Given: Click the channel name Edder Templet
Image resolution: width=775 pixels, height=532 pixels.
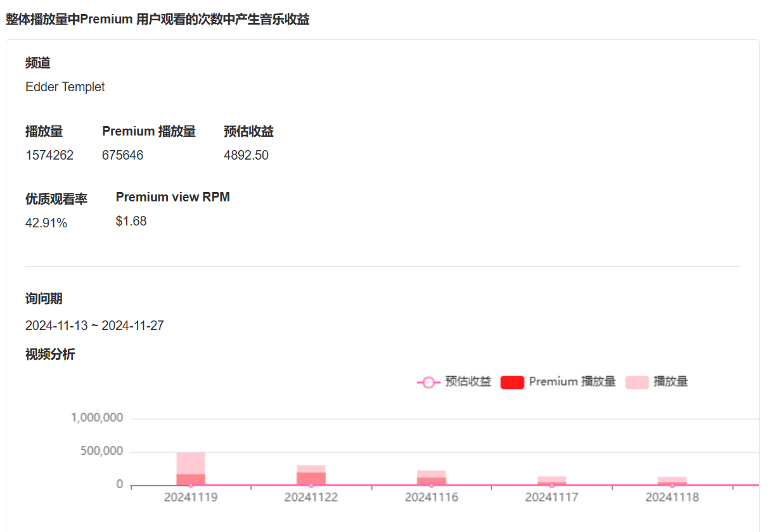Looking at the screenshot, I should (x=65, y=87).
